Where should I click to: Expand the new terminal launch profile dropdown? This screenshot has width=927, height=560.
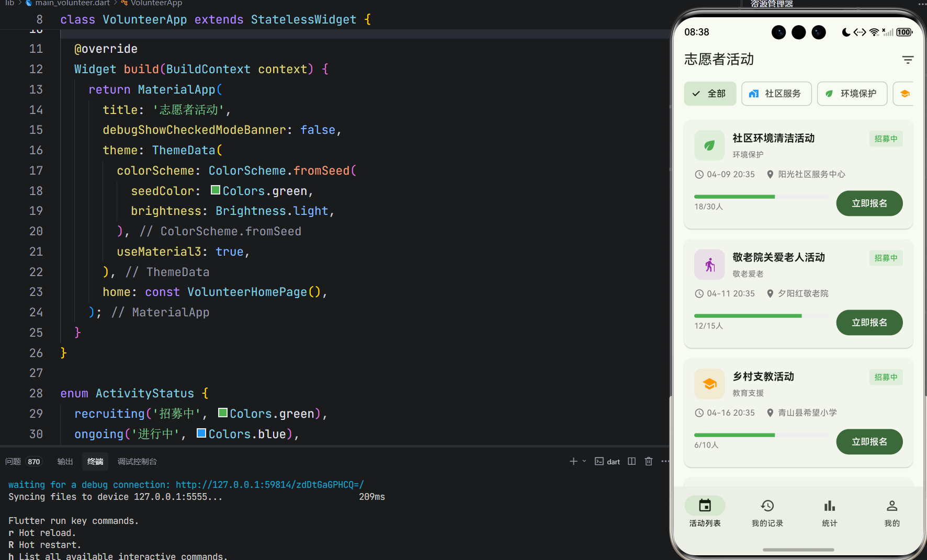[584, 461]
